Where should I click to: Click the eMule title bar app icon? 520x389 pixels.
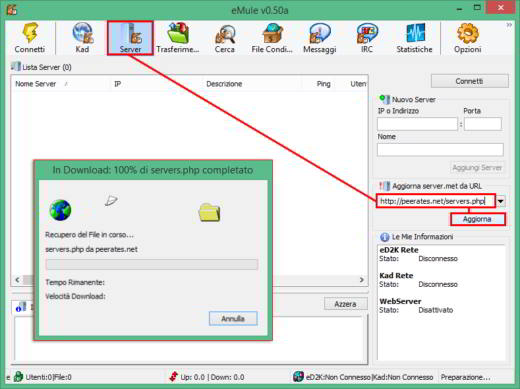point(12,9)
